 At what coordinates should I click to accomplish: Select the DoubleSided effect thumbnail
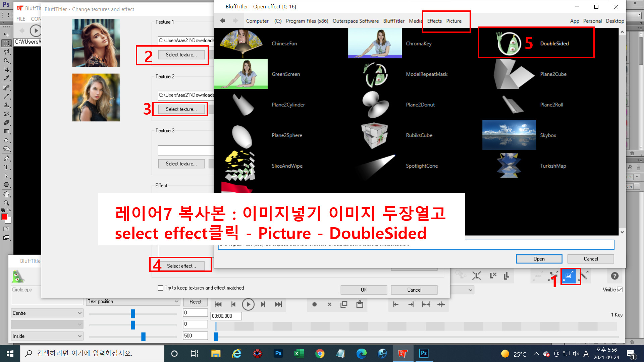tap(509, 44)
